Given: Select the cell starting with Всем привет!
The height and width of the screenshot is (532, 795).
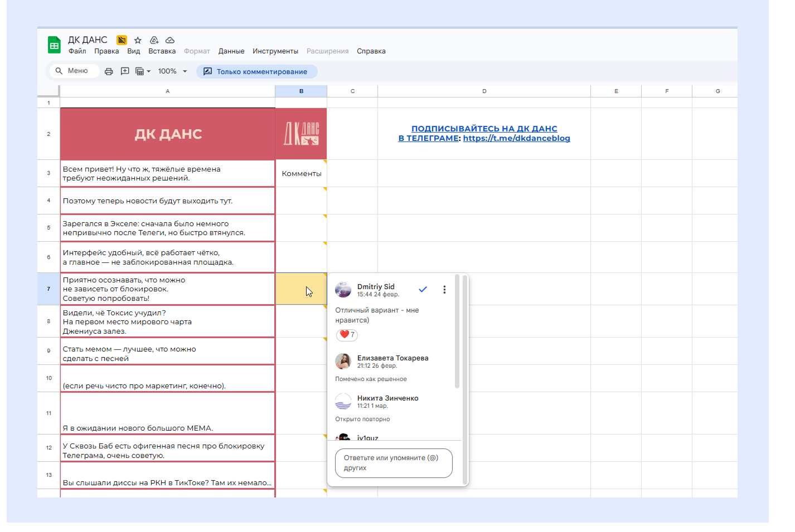Looking at the screenshot, I should [x=167, y=173].
